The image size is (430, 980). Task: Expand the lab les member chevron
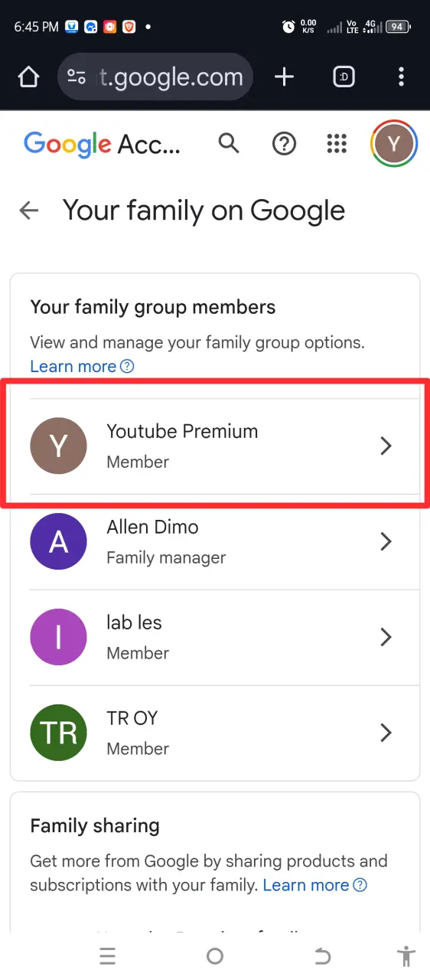[x=386, y=637]
